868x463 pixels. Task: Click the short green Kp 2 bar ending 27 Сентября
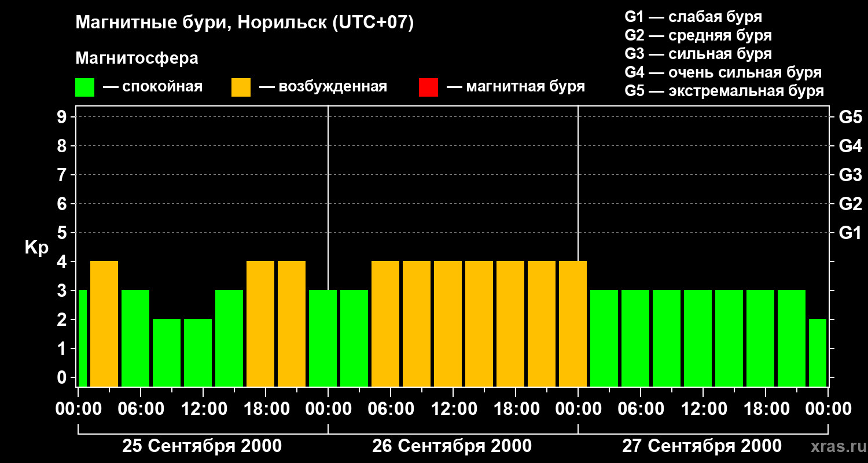[818, 352]
